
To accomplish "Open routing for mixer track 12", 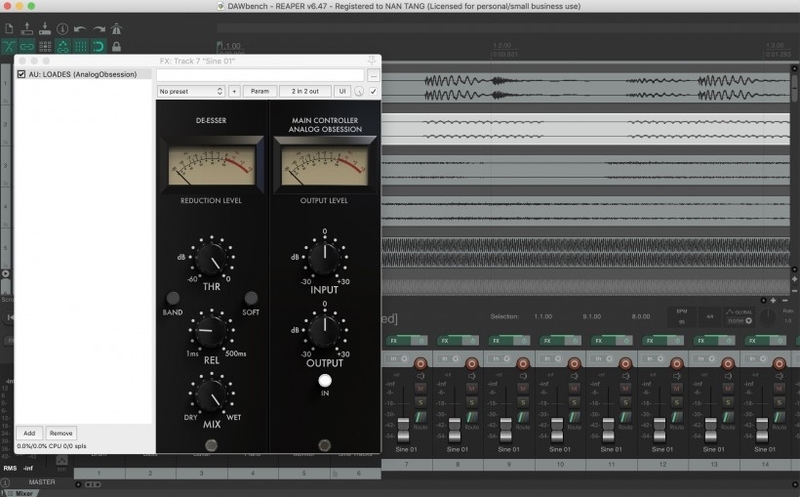I will click(x=677, y=419).
